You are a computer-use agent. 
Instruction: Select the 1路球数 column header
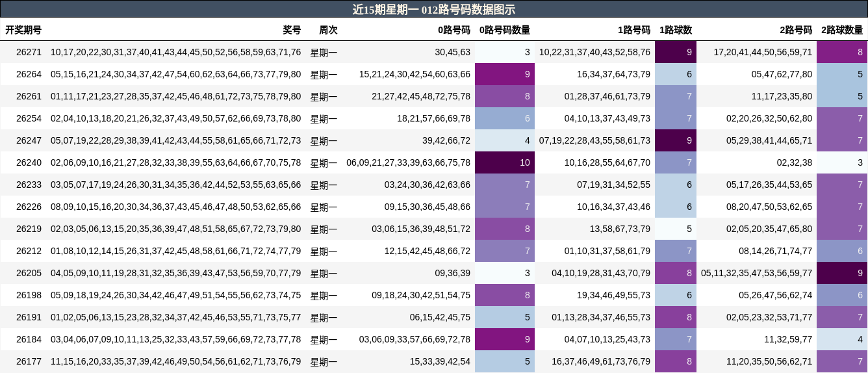click(676, 30)
